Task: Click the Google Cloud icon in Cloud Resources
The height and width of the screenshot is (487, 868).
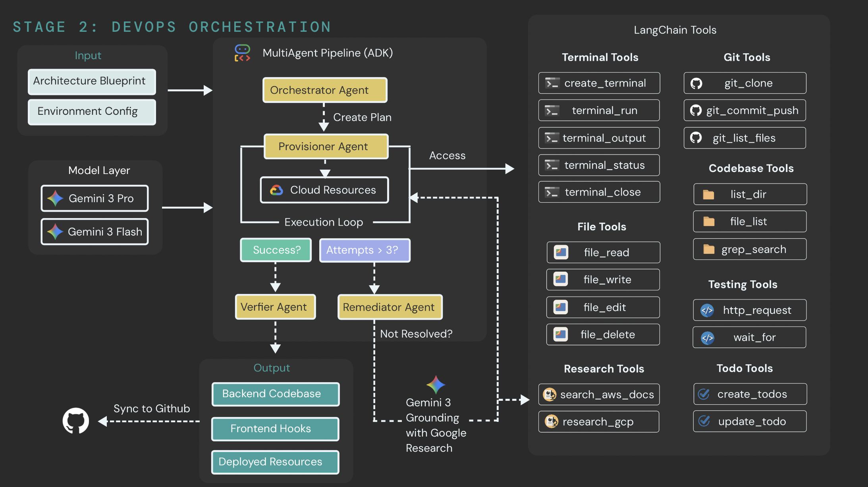Action: click(x=277, y=190)
